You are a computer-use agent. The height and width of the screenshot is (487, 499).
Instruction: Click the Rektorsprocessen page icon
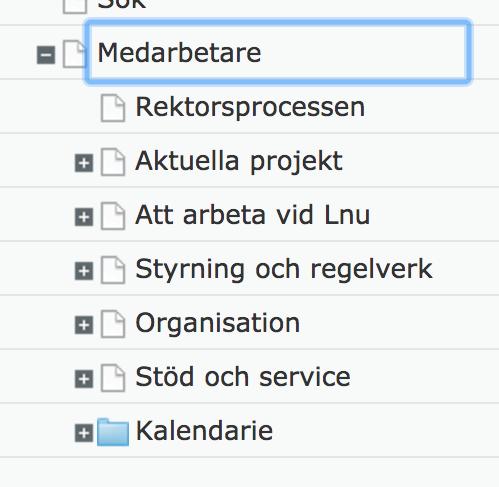tap(113, 108)
